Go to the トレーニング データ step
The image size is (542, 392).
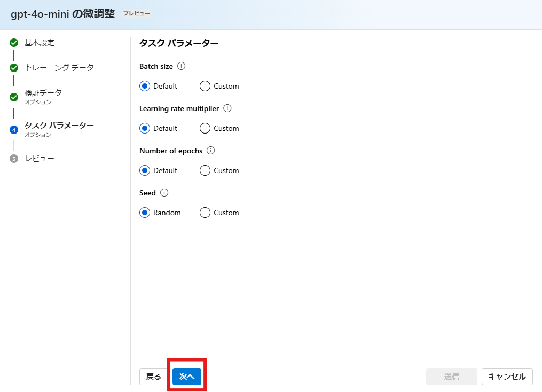[59, 68]
